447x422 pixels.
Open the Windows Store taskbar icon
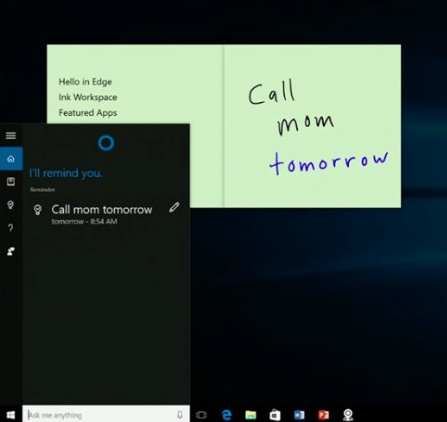coord(275,415)
